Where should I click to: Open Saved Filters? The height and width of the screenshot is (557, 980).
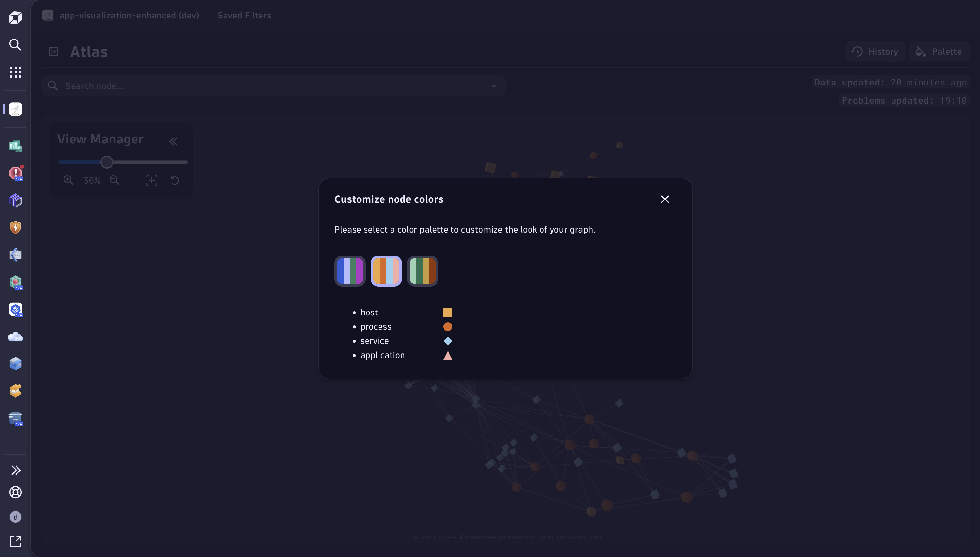244,15
